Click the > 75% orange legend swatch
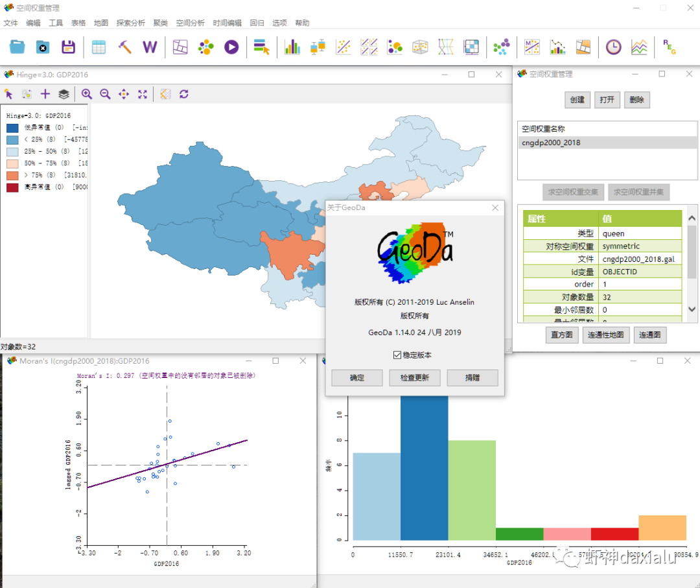Viewport: 700px width, 588px height. pos(12,176)
